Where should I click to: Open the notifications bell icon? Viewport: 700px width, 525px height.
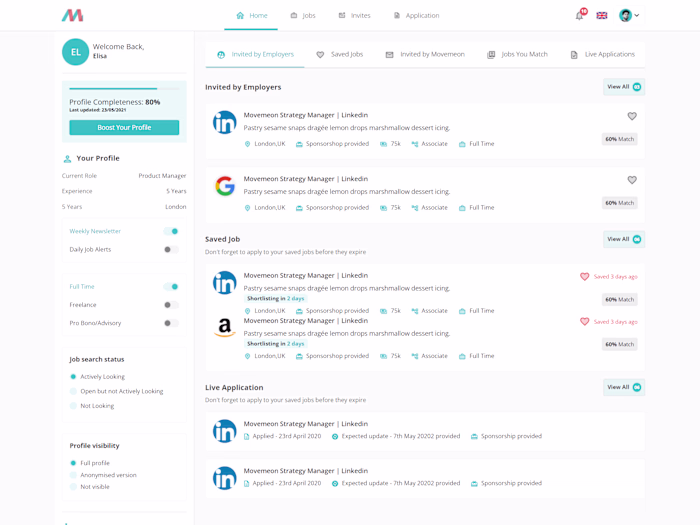(x=579, y=16)
